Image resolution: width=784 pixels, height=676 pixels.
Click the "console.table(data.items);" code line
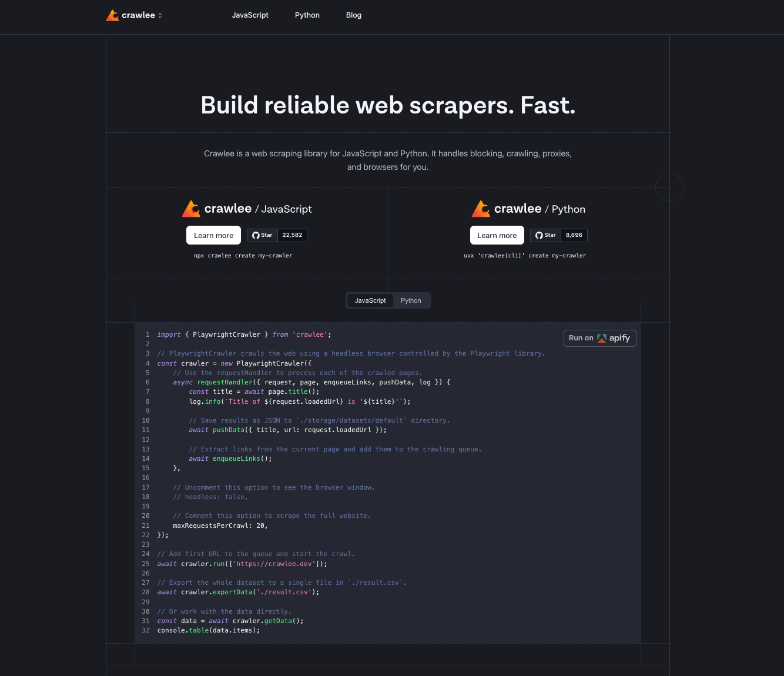209,630
